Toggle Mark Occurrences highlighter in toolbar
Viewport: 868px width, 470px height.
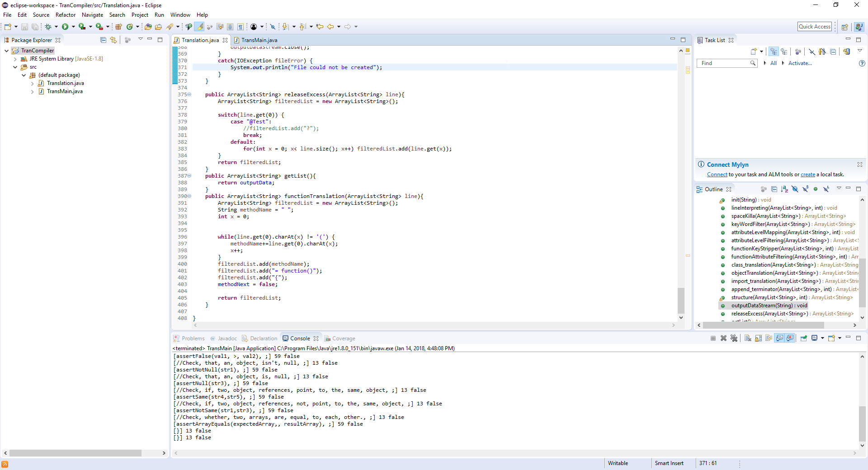(x=200, y=27)
